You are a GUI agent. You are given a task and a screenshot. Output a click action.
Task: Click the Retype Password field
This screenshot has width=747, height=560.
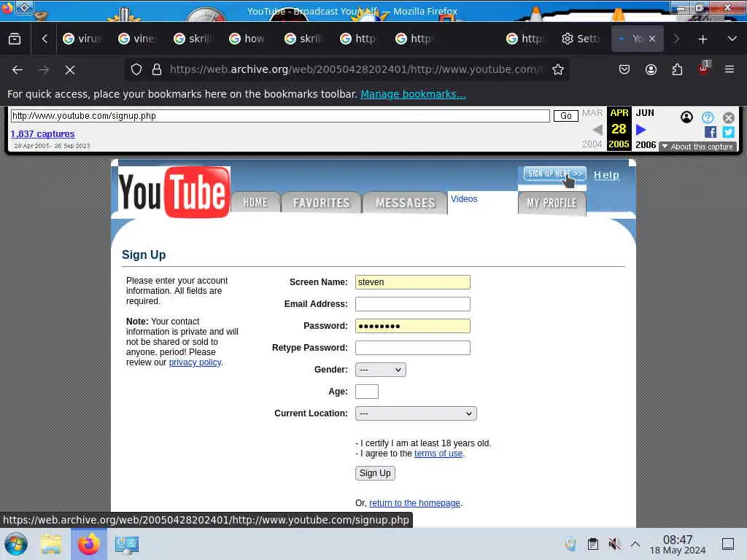(413, 348)
